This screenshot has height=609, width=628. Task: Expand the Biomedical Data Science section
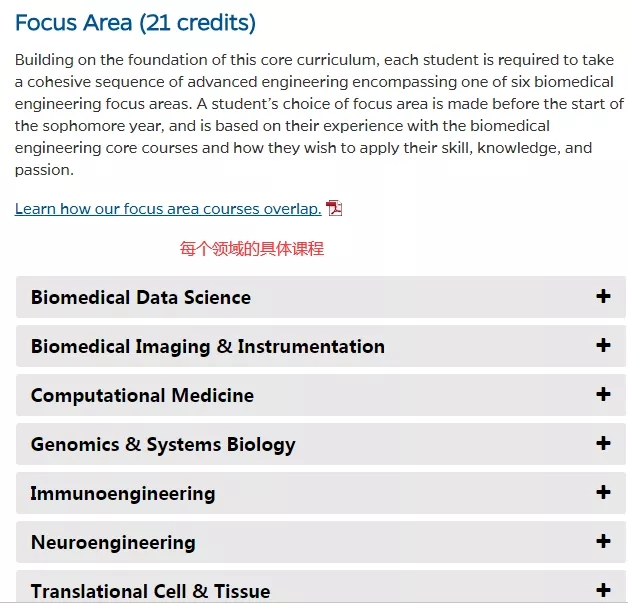[x=320, y=297]
